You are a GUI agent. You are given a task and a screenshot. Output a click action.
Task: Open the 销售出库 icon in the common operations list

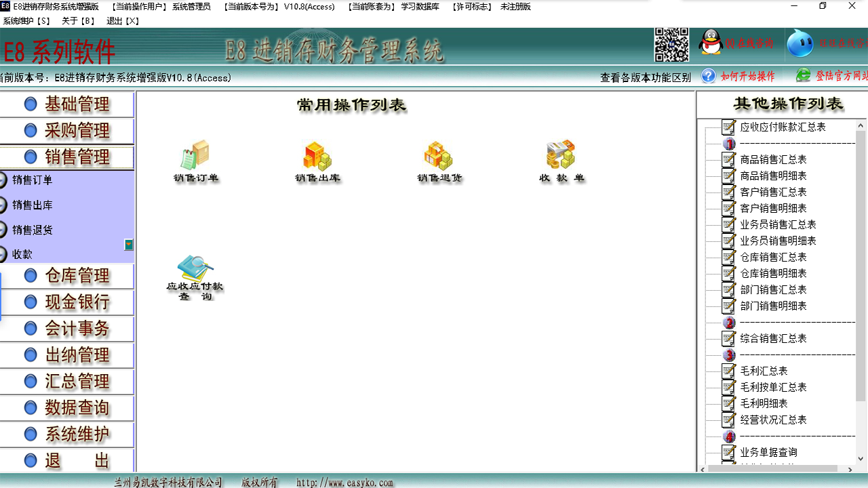(x=317, y=161)
